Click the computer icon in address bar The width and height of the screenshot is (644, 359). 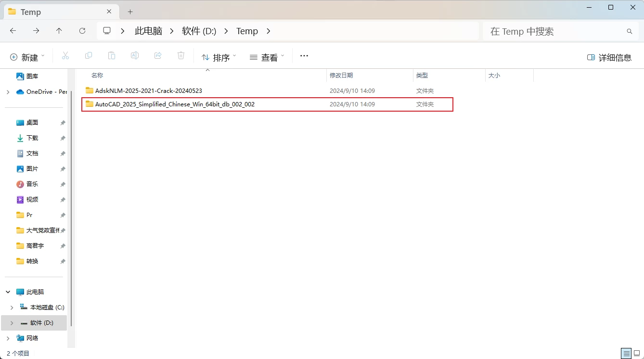107,31
